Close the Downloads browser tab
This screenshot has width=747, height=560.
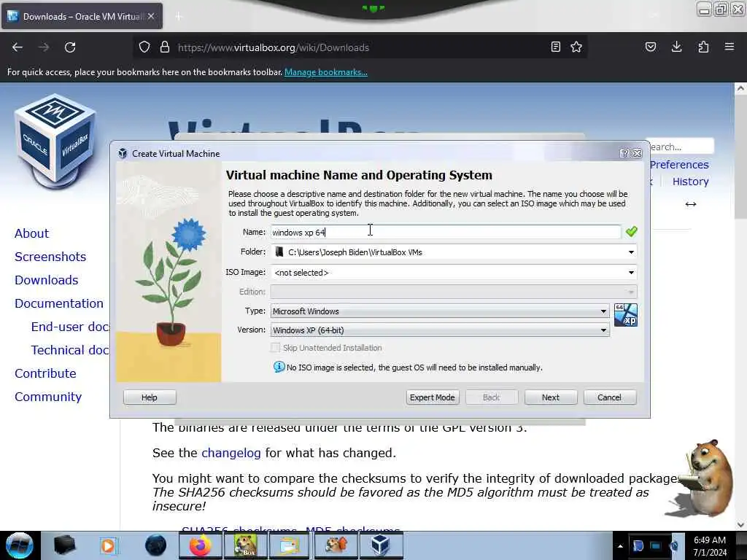click(x=151, y=16)
